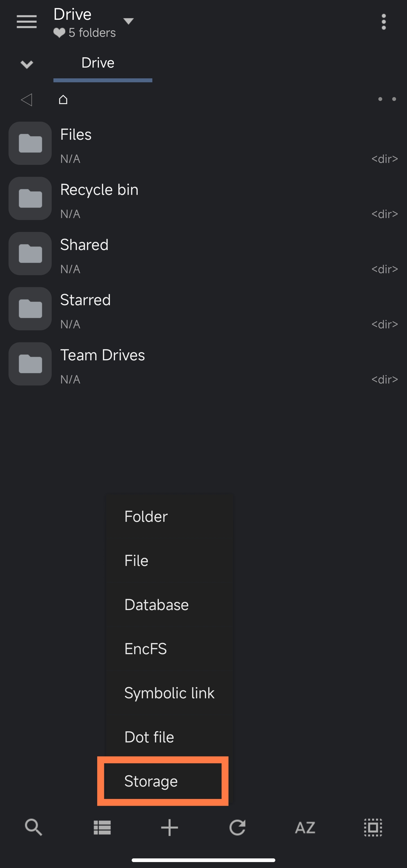Image resolution: width=407 pixels, height=868 pixels.
Task: Tap the plus new item icon
Action: click(x=169, y=828)
